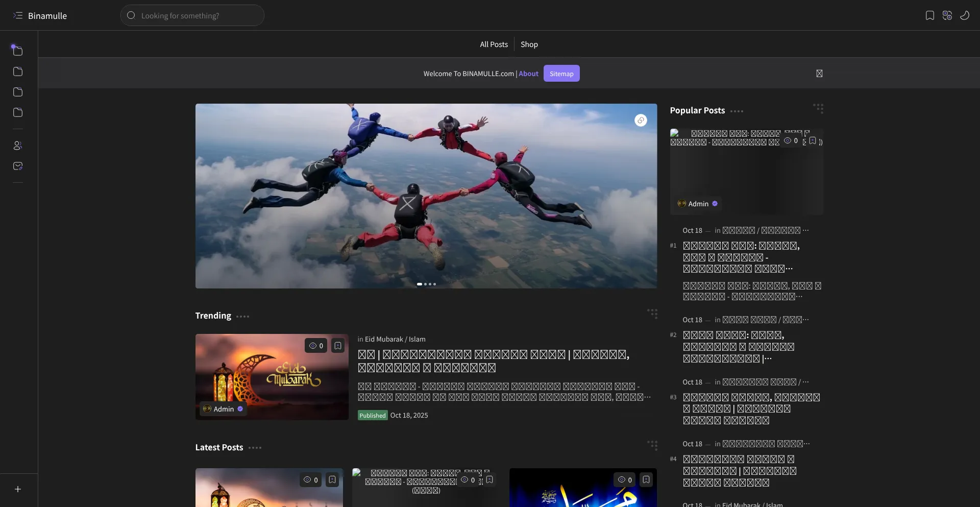Open blue calligraphy thumbnail in Latest Posts
The image size is (980, 507).
(583, 488)
